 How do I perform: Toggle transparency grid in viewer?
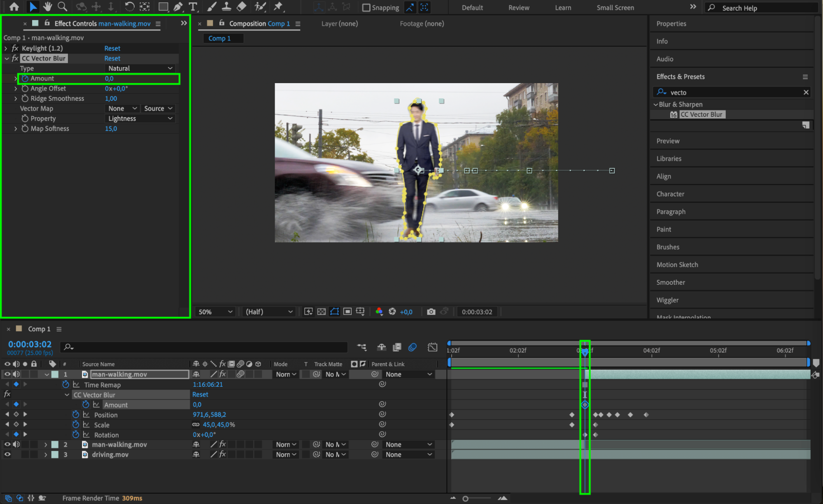coord(322,312)
